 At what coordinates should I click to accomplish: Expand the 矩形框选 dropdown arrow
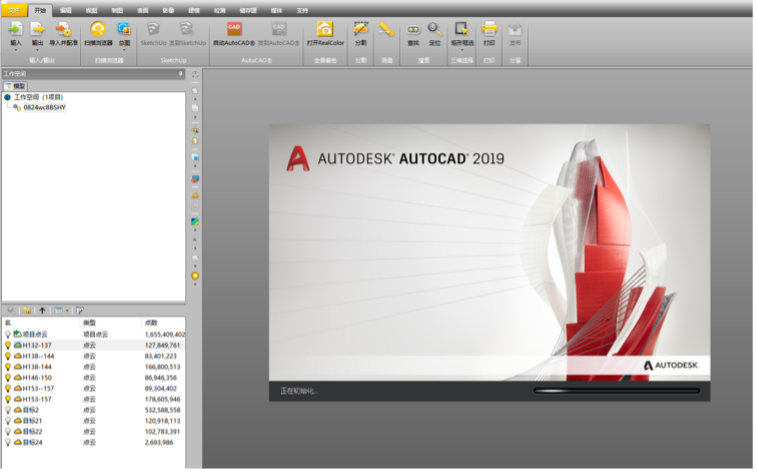tap(462, 50)
